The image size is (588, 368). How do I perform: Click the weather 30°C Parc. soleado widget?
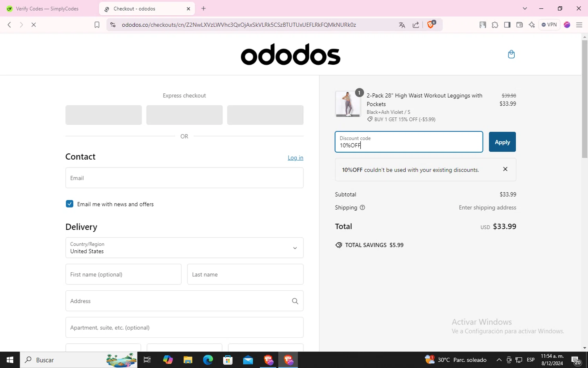(x=456, y=360)
